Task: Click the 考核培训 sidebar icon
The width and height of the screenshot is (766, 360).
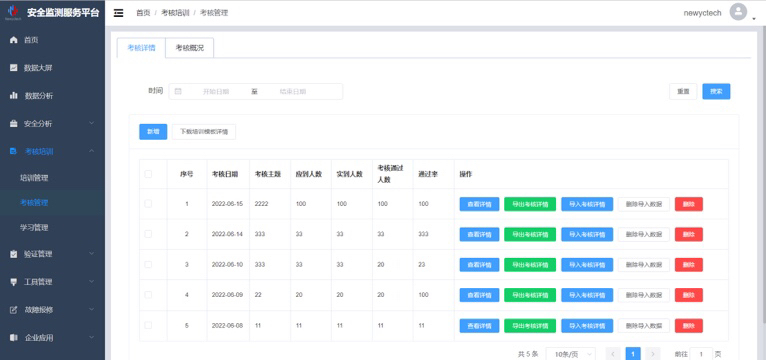Action: [x=14, y=151]
